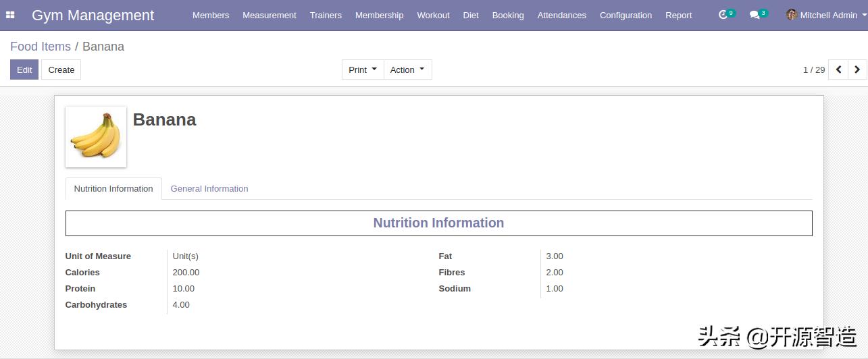The image size is (868, 359).
Task: Click the Banana food image
Action: [x=96, y=137]
